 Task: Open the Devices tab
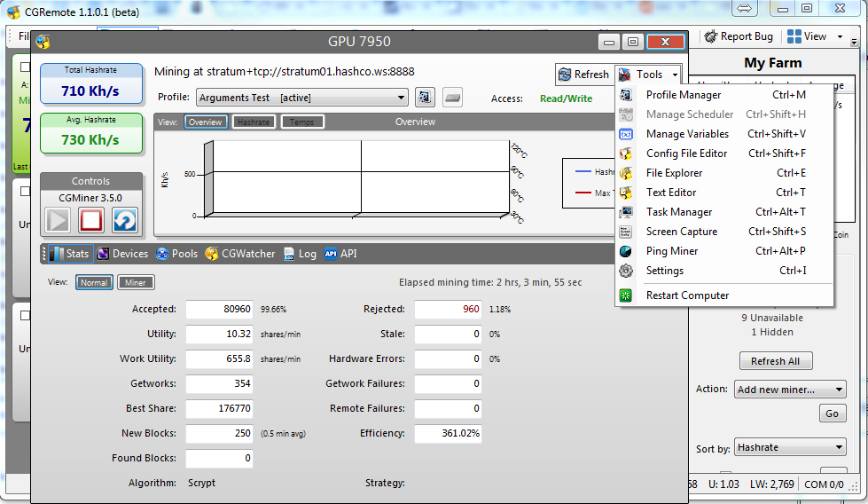[123, 254]
